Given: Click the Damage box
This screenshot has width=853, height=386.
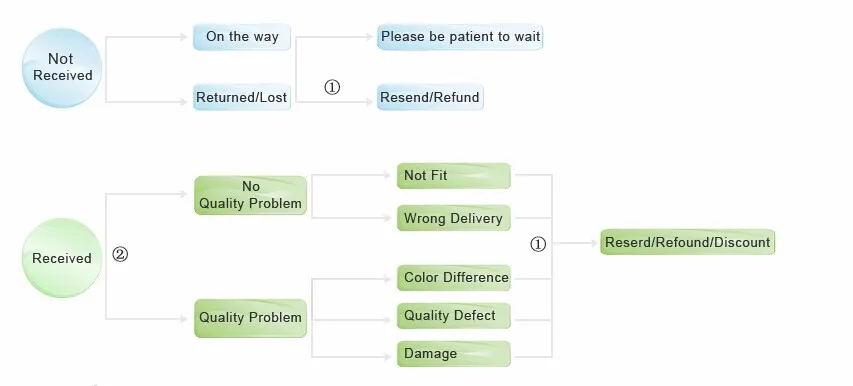Looking at the screenshot, I should (454, 354).
